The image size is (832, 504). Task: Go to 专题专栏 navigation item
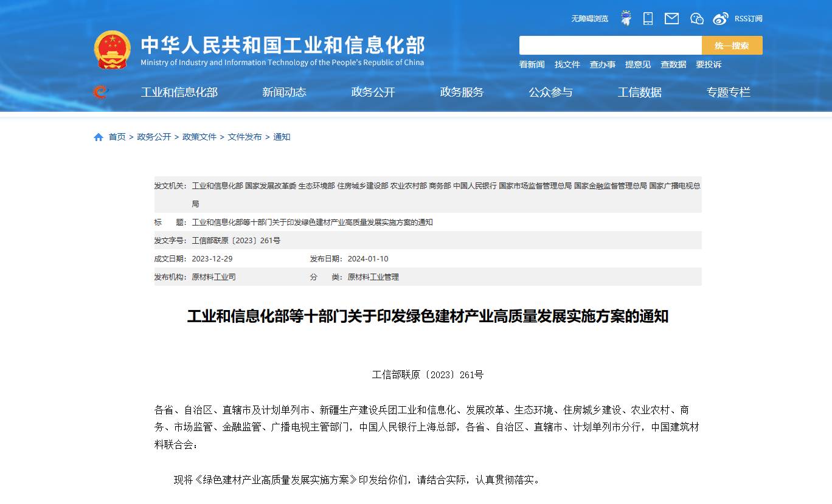[728, 92]
